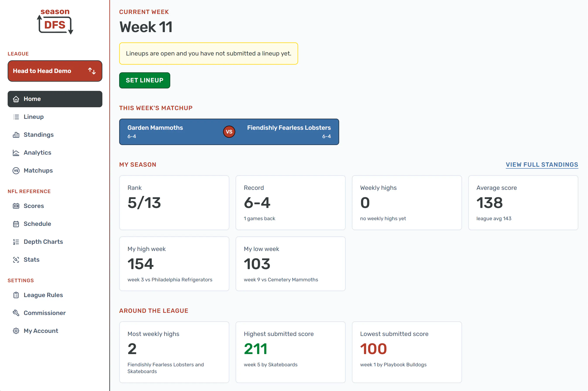Click the Standings bar chart icon
Image resolution: width=588 pixels, height=391 pixels.
click(16, 135)
